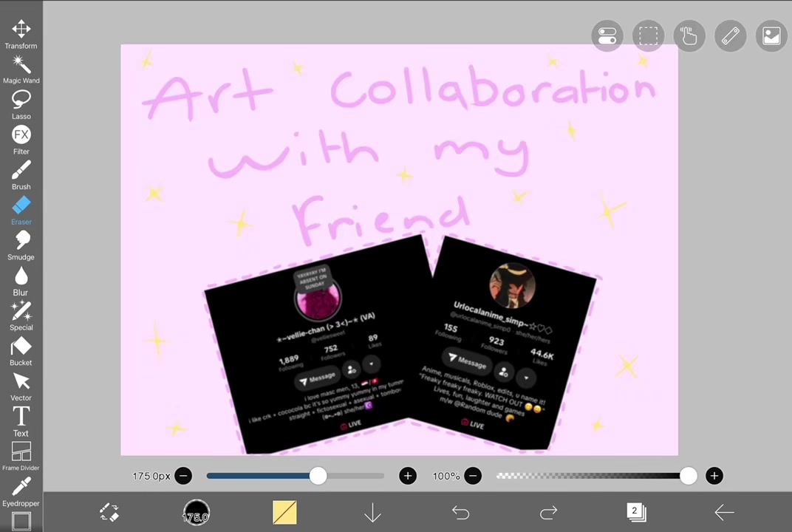The width and height of the screenshot is (792, 532).
Task: Click minus button to decrease brush size
Action: coord(183,476)
